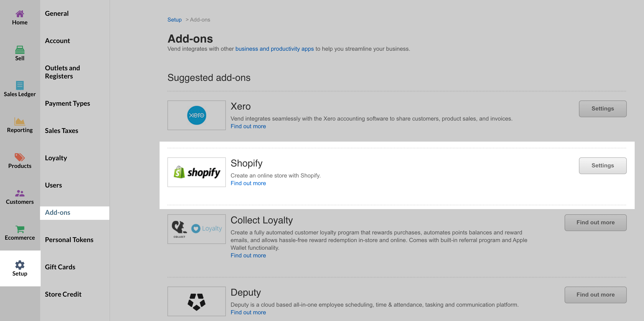Select Outlets and Registers menu item
Screen dimensions: 644x321
[x=62, y=72]
